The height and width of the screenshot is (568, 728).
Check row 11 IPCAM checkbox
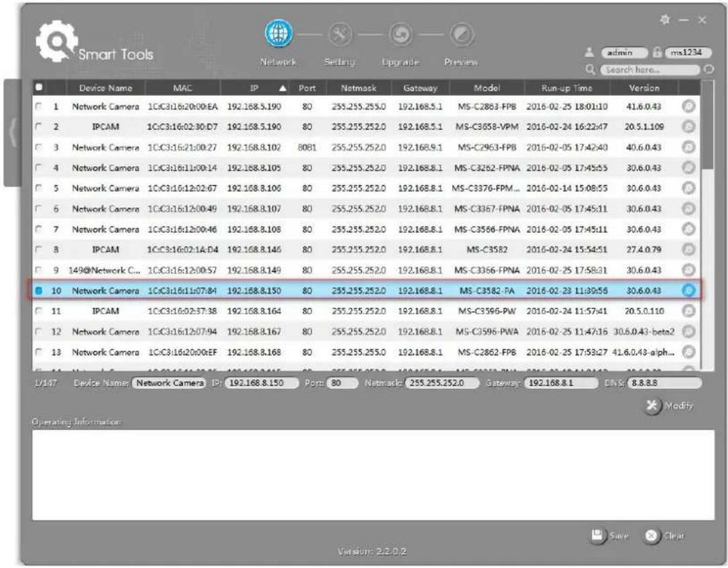point(38,311)
